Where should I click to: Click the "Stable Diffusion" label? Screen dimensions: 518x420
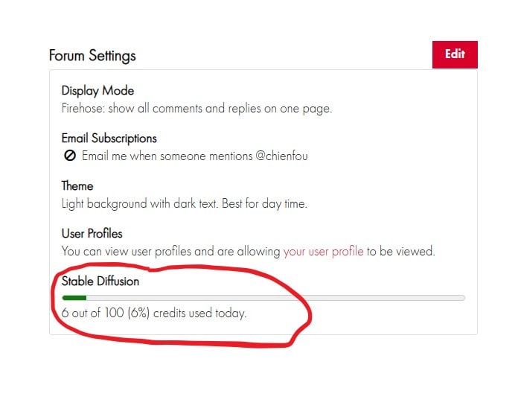point(100,281)
